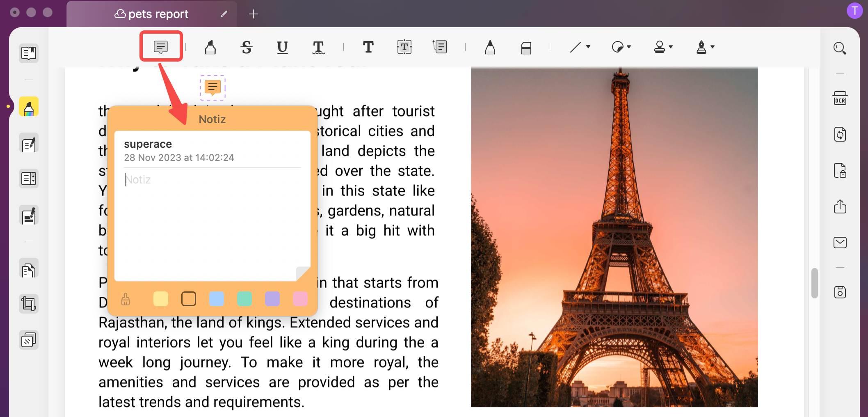
Task: Switch to the pets report tab
Action: 152,14
